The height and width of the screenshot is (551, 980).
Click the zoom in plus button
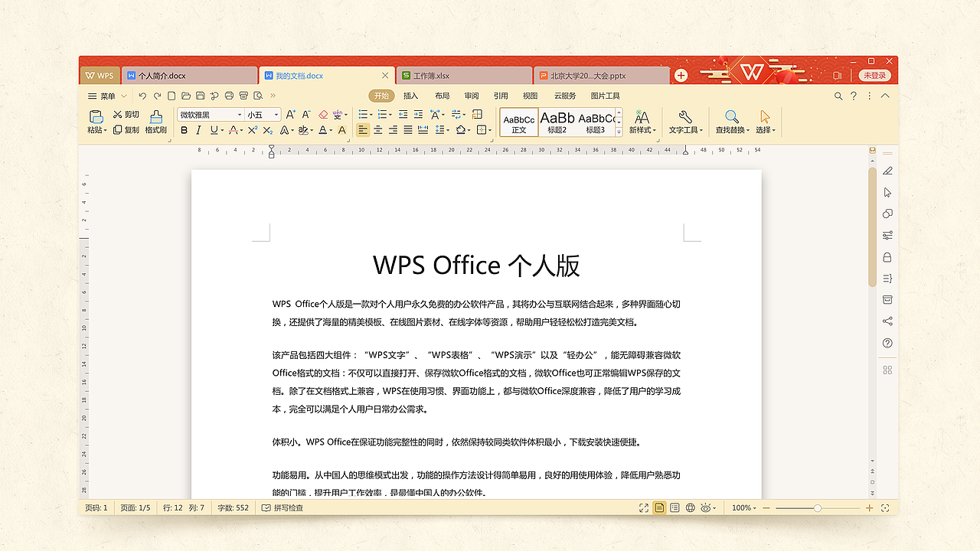(x=869, y=508)
